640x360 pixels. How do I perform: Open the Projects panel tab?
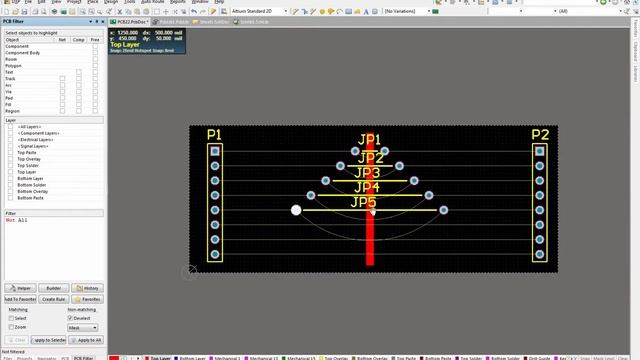(x=24, y=358)
